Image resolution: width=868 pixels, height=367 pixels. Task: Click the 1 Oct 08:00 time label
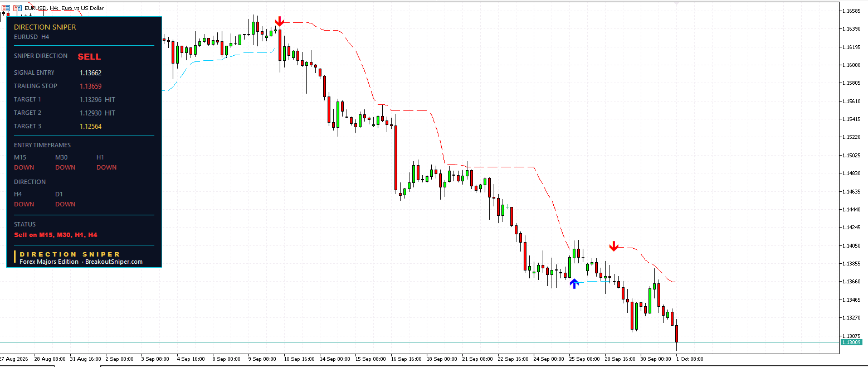coord(690,359)
